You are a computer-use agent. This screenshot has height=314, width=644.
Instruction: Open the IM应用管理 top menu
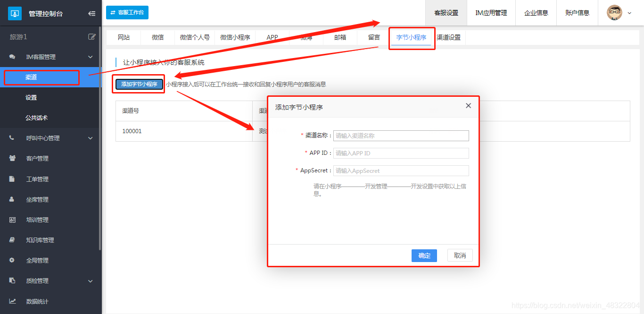point(491,13)
